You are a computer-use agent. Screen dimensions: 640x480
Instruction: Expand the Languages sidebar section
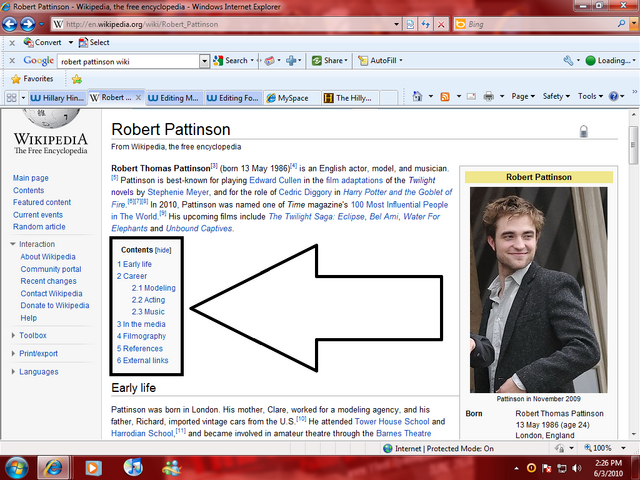point(13,372)
